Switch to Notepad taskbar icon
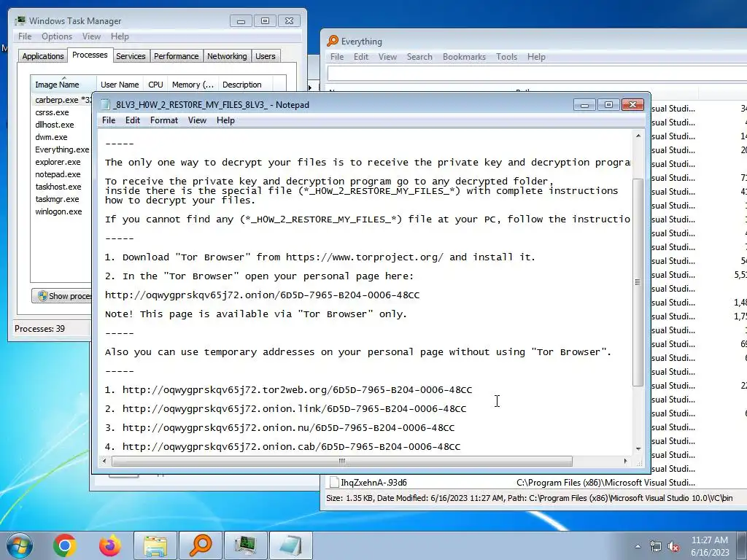Screen dimensions: 747x560 click(x=291, y=545)
